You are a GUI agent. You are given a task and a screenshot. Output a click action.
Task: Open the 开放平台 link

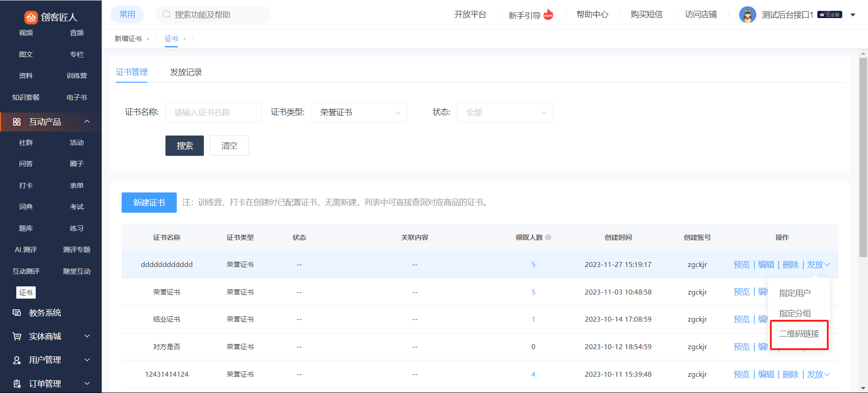[470, 14]
